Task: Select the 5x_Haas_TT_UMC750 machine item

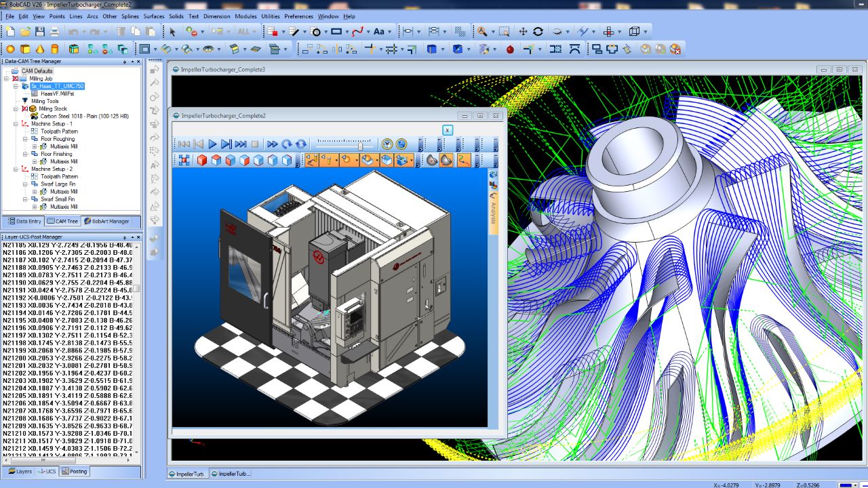Action: click(58, 86)
